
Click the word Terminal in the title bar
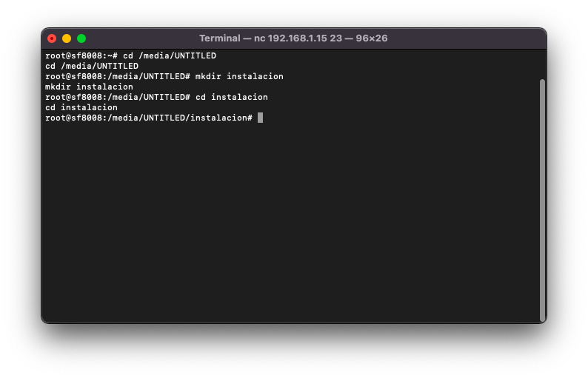coord(220,38)
